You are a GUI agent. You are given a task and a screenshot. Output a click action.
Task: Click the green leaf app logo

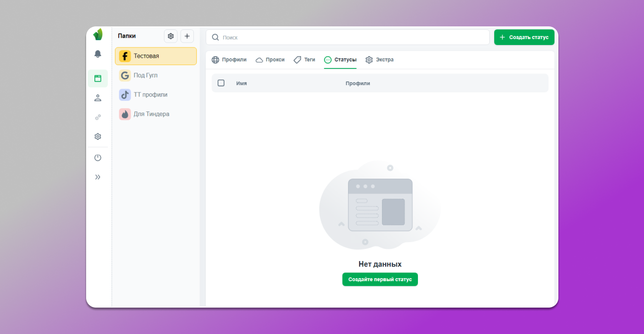(x=98, y=35)
